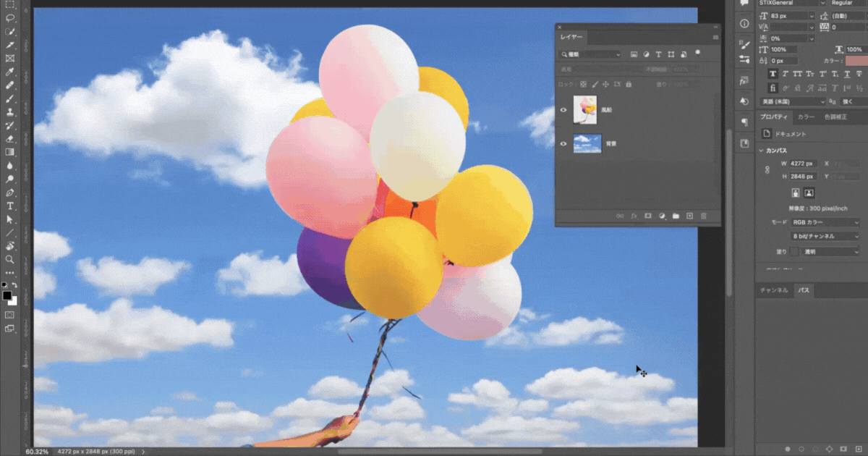Select the Eraser tool
Image resolution: width=868 pixels, height=456 pixels.
tap(10, 139)
